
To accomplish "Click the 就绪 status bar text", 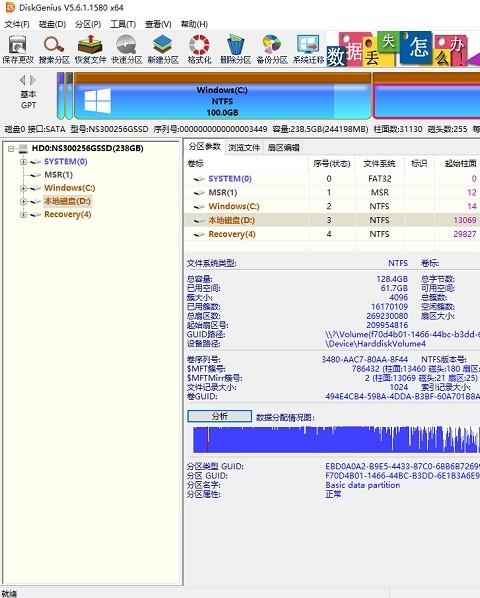I will (9, 593).
